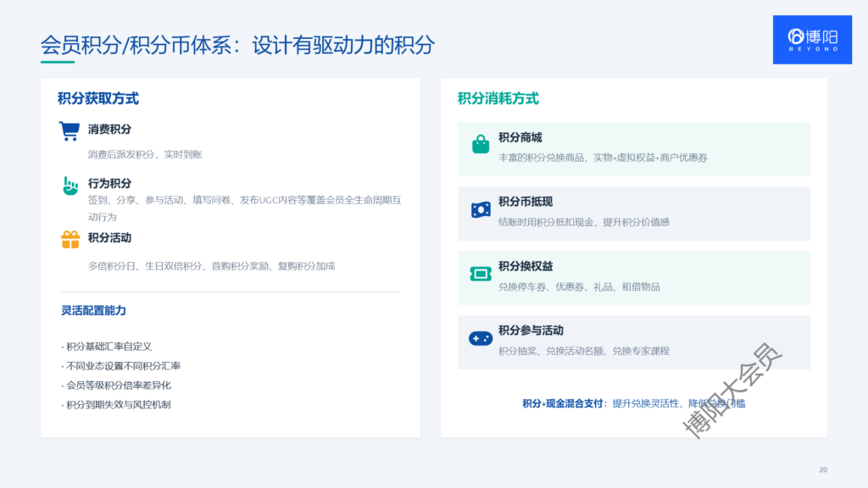Click the 积分换权益 card title
Image resolution: width=868 pixels, height=488 pixels.
(526, 266)
